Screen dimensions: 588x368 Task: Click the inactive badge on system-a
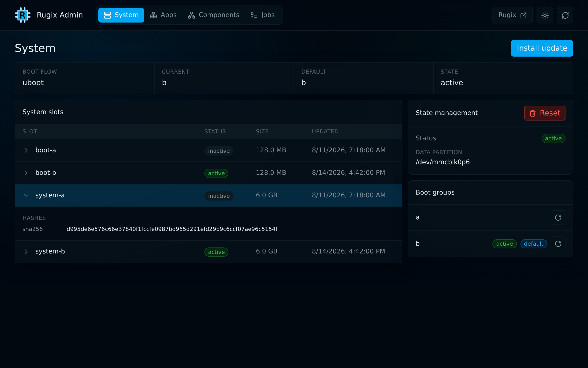pos(219,196)
